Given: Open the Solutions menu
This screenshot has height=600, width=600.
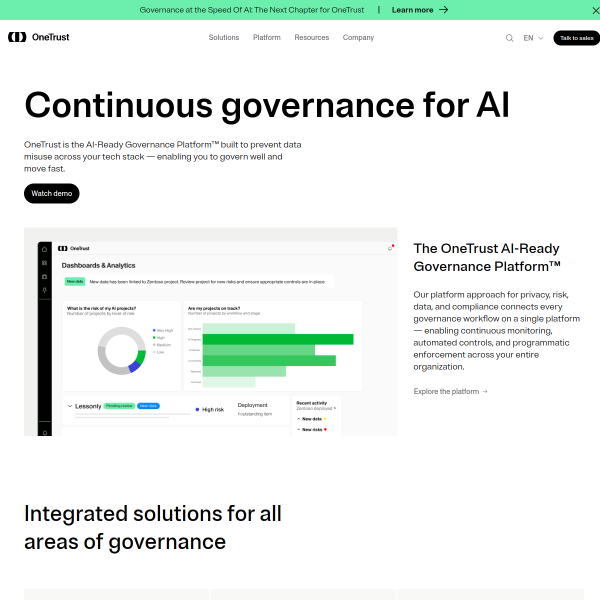Looking at the screenshot, I should 224,38.
